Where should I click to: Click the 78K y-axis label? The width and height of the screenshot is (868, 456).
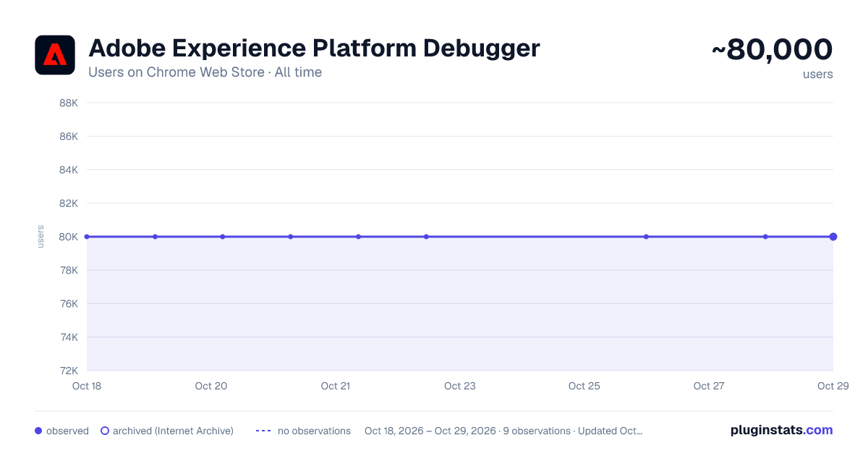point(69,270)
